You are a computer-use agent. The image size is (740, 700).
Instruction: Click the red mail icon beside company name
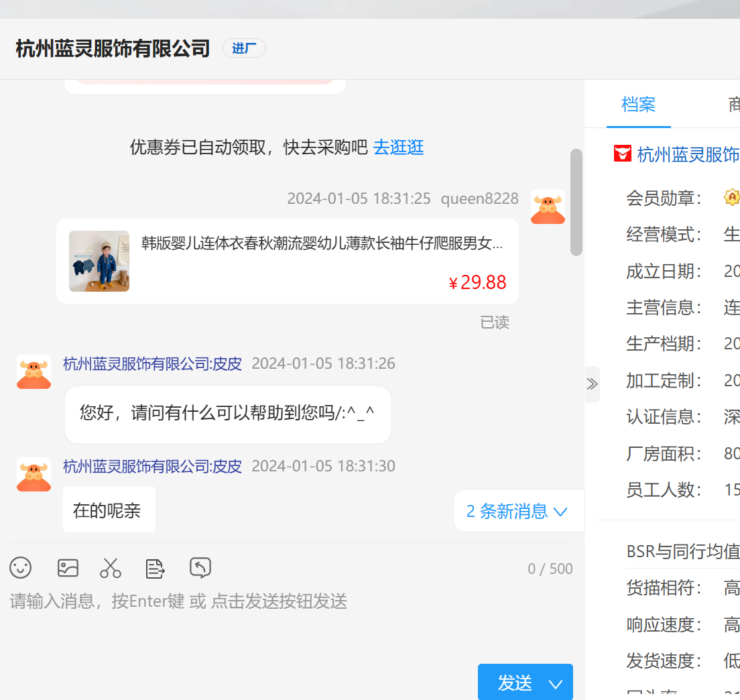622,154
